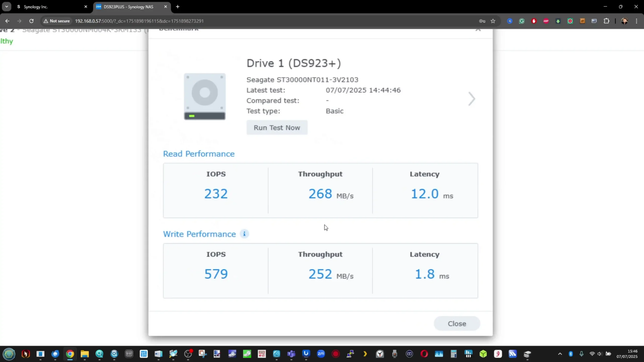This screenshot has height=362, width=644.
Task: Click the Not secure site info chip
Action: click(x=57, y=21)
